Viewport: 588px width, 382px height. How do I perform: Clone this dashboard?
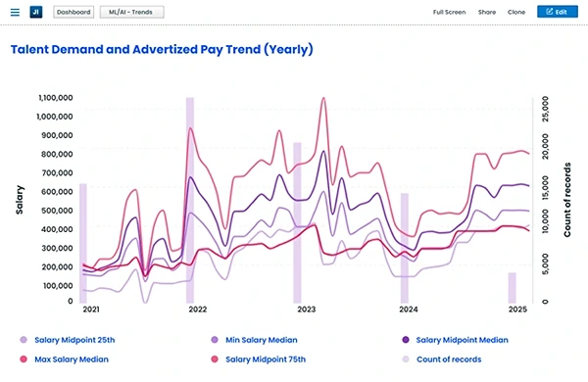516,12
